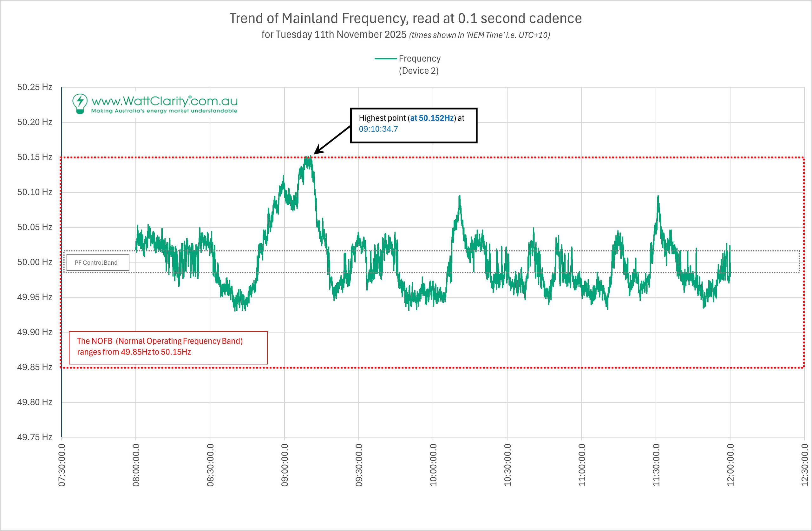Click the 10:30:00.0 x-axis time label

pos(507,465)
